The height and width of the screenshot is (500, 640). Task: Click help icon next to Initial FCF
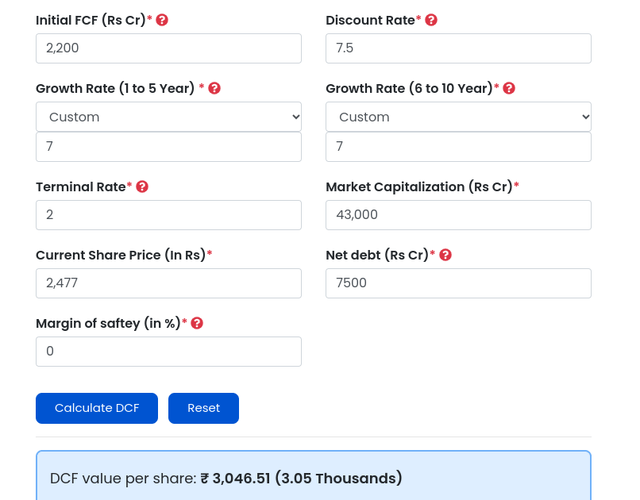[x=162, y=20]
